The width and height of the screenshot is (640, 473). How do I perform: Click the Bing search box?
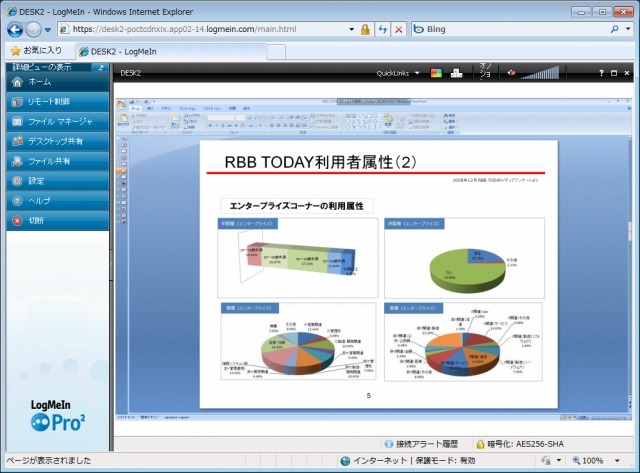[x=510, y=29]
